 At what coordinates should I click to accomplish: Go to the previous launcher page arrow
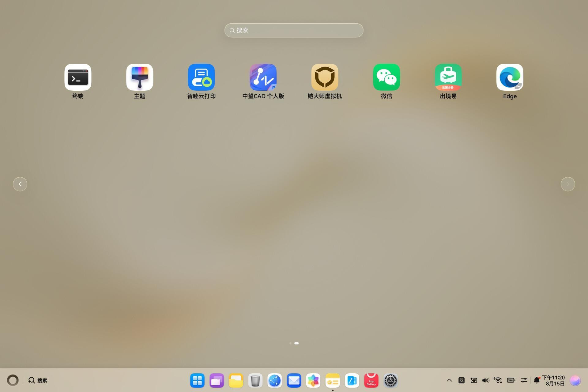pyautogui.click(x=20, y=184)
